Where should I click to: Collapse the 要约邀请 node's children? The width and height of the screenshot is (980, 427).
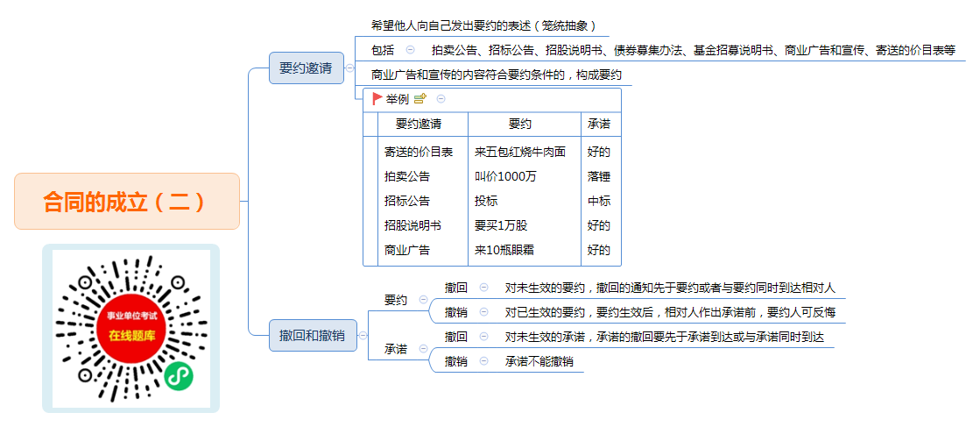[349, 68]
